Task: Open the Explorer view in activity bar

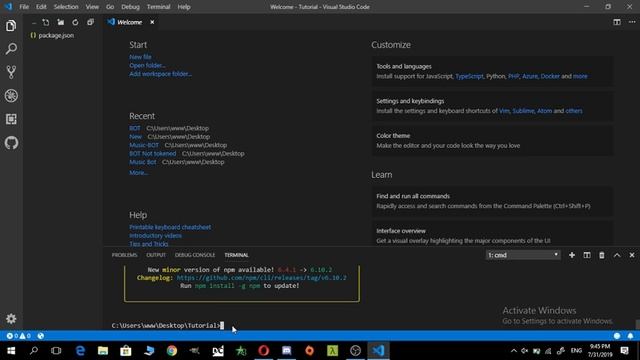Action: click(11, 26)
